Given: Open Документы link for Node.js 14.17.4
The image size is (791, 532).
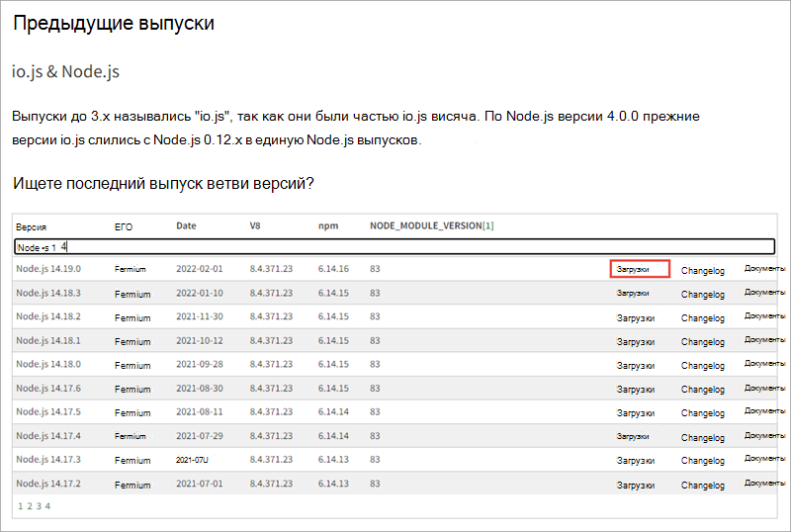Looking at the screenshot, I should (x=764, y=435).
